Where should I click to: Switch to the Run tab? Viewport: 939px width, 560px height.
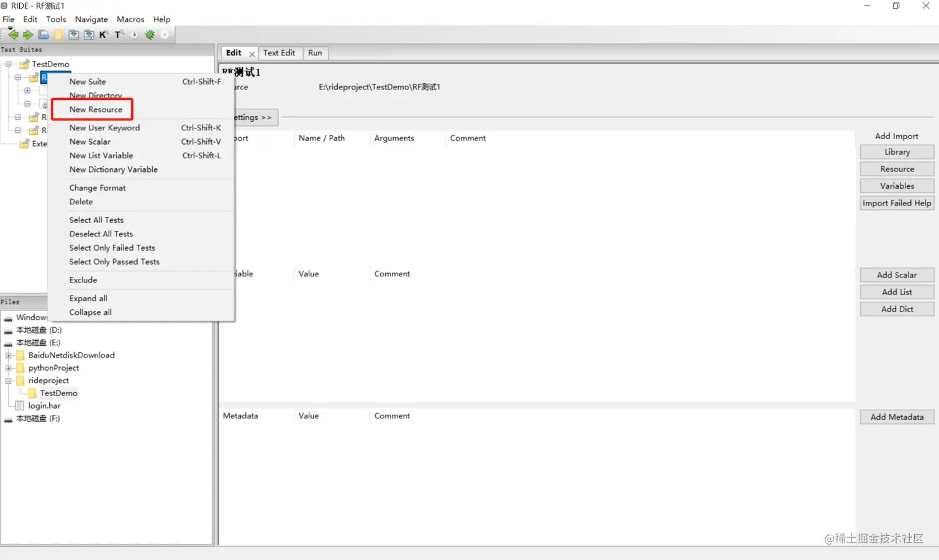click(315, 53)
